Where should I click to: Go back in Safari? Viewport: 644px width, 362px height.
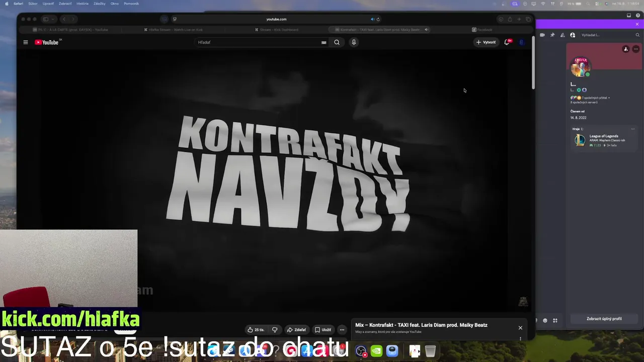coord(64,19)
